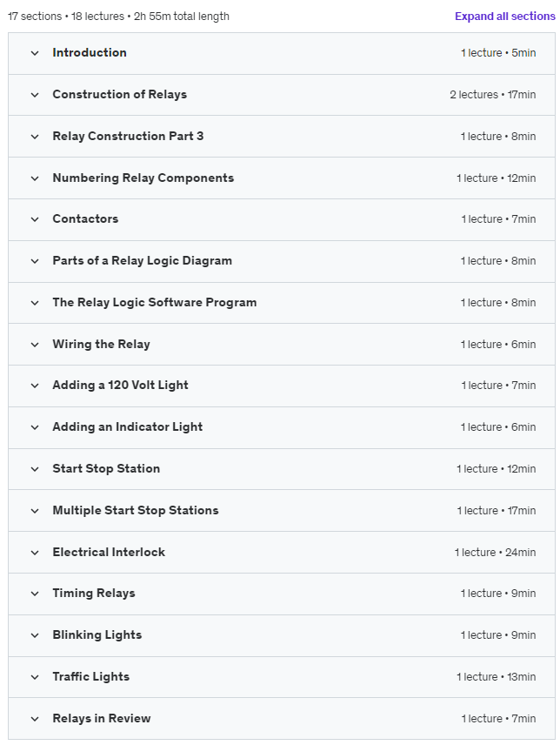Click the Multiple Start Stop Stations title

click(x=135, y=511)
